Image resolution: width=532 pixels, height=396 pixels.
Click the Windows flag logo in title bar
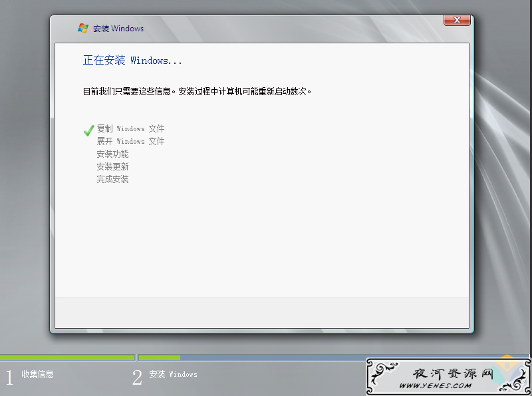coord(83,28)
